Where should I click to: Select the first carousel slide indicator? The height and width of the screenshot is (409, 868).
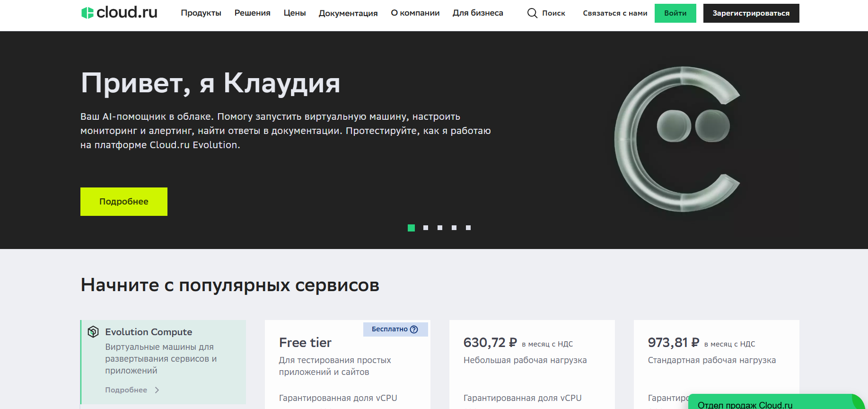(x=412, y=228)
